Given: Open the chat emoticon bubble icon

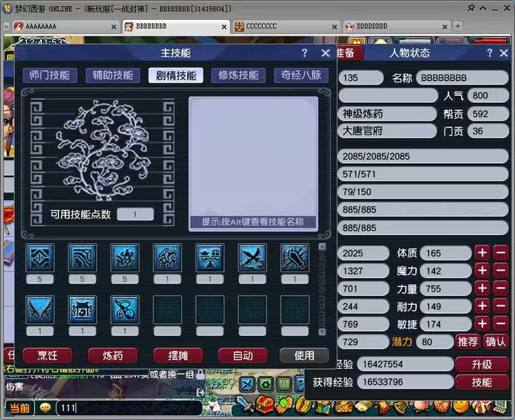Looking at the screenshot, I should [46, 408].
